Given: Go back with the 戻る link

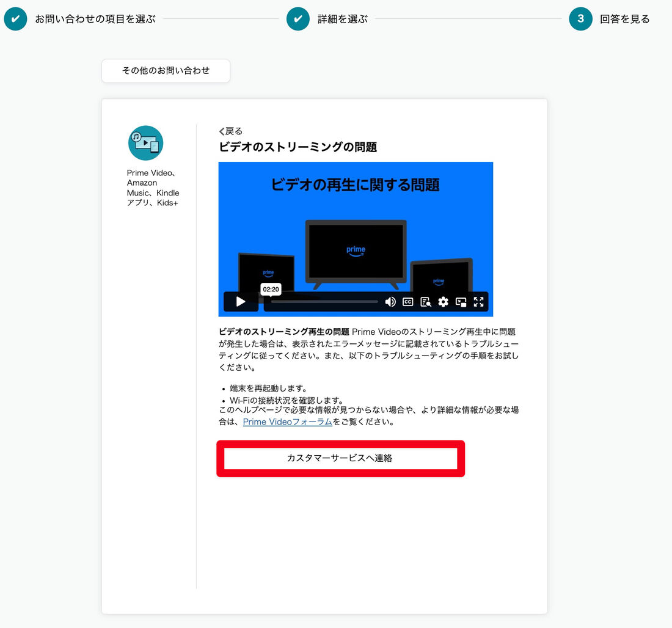Looking at the screenshot, I should click(x=230, y=131).
